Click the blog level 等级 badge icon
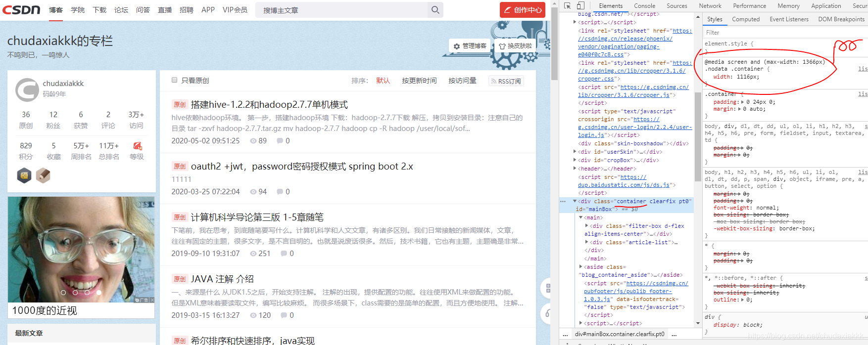868x345 pixels. [137, 146]
